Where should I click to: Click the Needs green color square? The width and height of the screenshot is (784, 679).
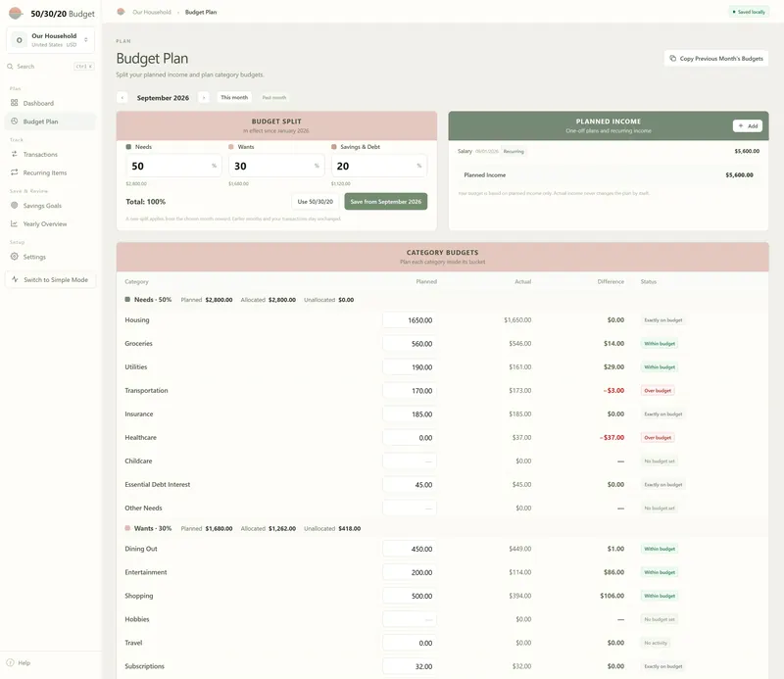(x=128, y=147)
